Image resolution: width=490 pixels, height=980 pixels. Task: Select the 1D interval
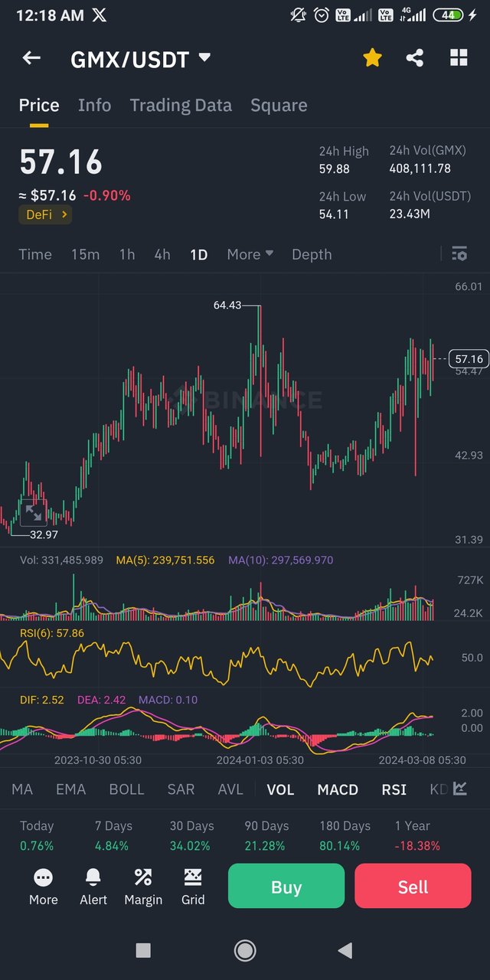tap(198, 254)
